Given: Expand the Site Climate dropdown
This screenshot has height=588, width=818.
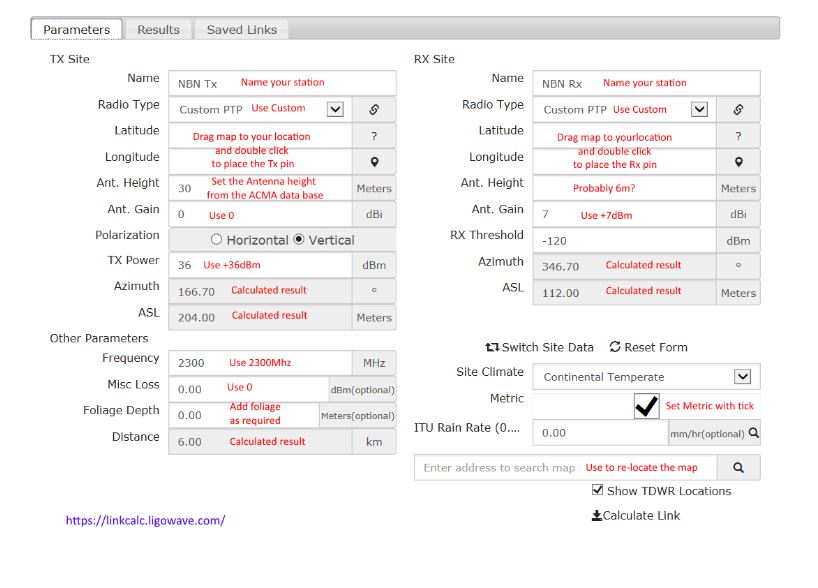Looking at the screenshot, I should coord(742,377).
